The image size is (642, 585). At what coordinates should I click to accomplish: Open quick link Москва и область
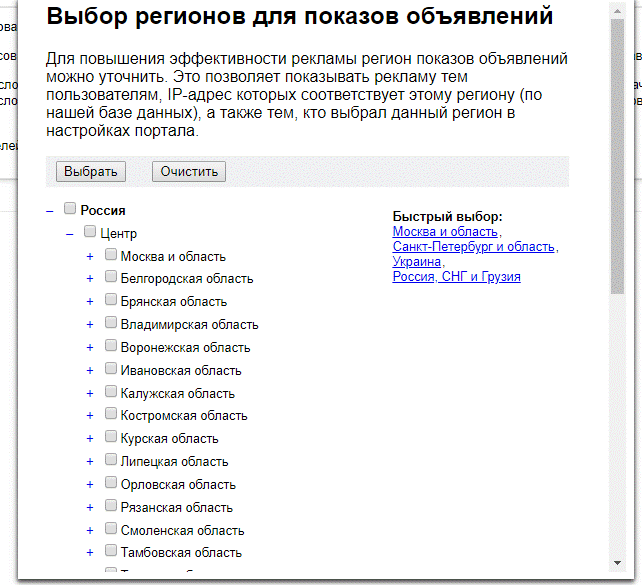point(445,232)
